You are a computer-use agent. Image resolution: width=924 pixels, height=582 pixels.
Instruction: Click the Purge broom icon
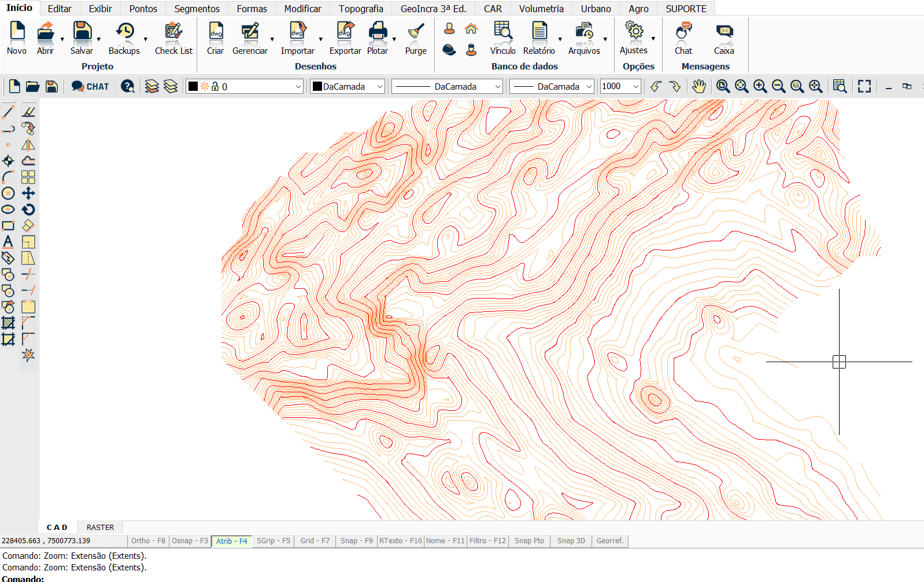[x=415, y=32]
